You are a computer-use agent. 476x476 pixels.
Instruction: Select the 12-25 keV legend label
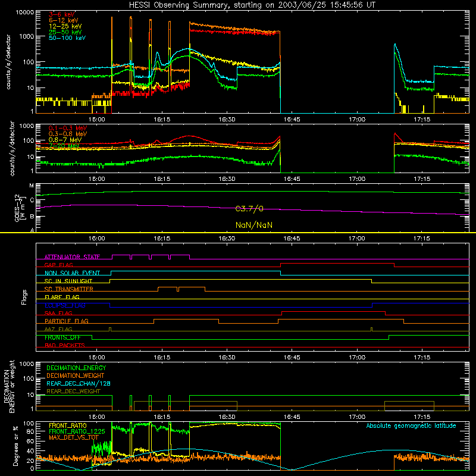click(x=65, y=26)
